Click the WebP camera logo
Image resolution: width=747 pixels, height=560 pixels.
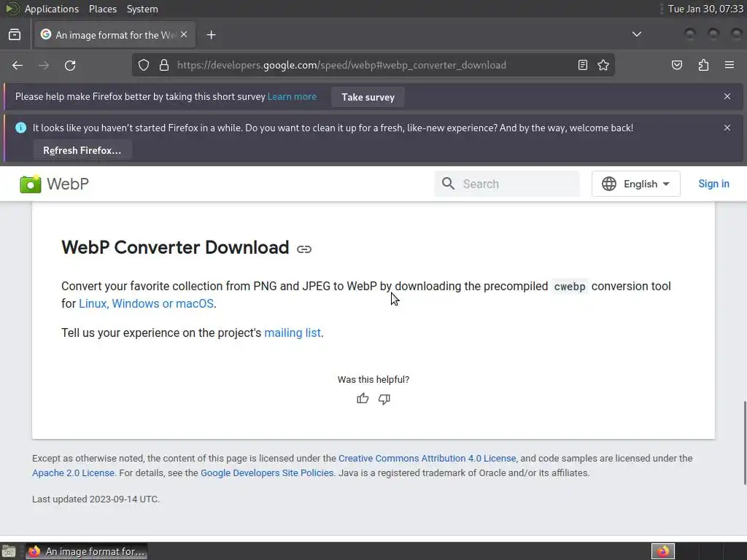(x=31, y=184)
